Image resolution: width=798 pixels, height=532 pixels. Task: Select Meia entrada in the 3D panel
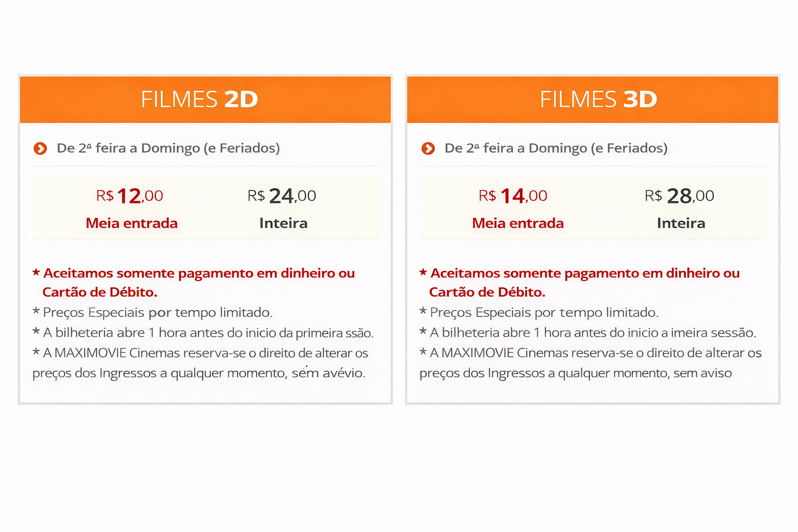518,223
